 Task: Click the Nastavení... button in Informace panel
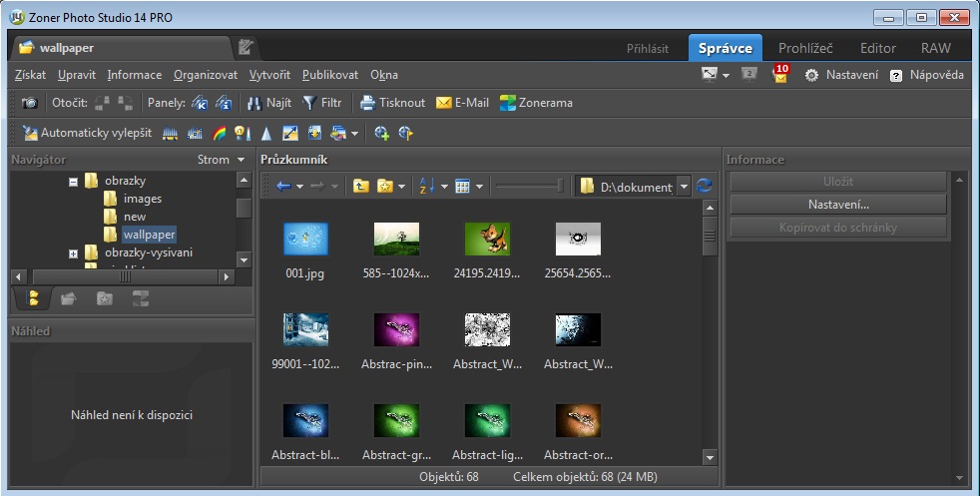837,205
